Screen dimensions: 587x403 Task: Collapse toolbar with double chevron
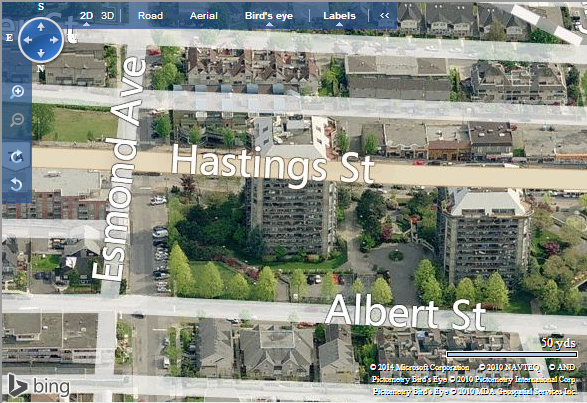point(384,16)
